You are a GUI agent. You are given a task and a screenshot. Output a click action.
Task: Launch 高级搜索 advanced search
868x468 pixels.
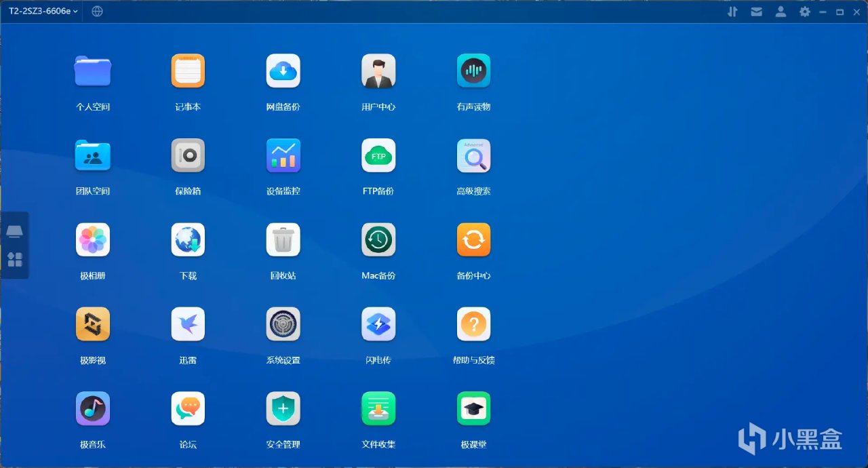(x=473, y=155)
